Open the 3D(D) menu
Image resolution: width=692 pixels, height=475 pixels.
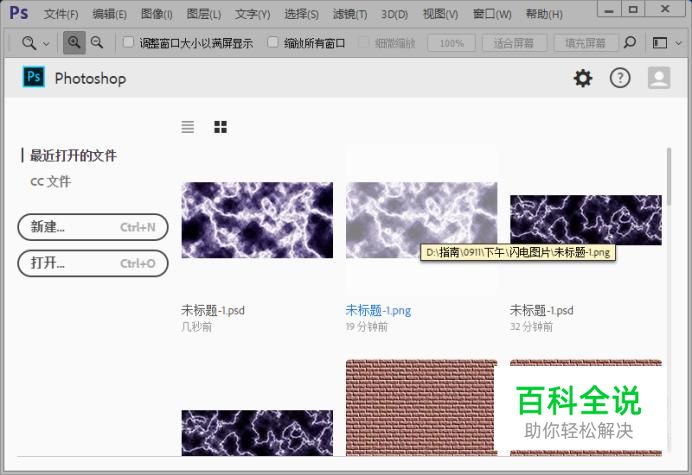395,14
